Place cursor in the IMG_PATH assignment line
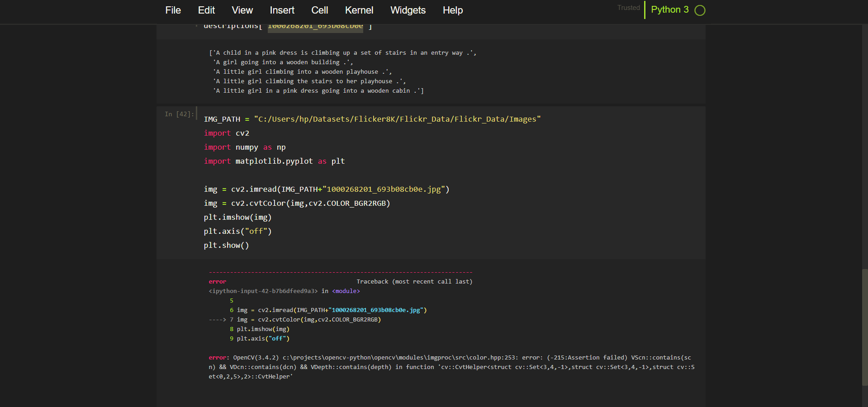 (x=372, y=119)
